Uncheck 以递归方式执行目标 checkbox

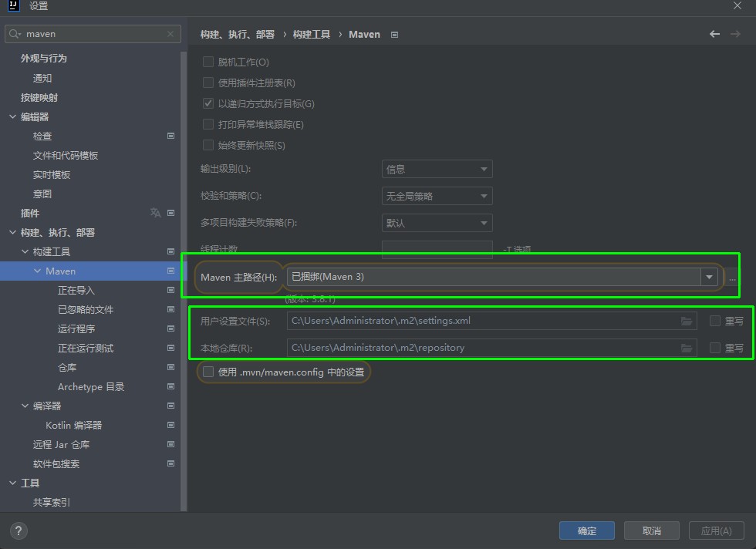tap(208, 103)
